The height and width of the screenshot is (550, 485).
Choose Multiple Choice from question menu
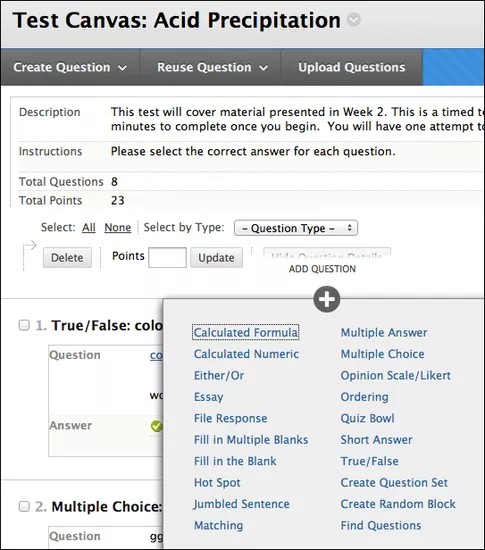pos(382,354)
